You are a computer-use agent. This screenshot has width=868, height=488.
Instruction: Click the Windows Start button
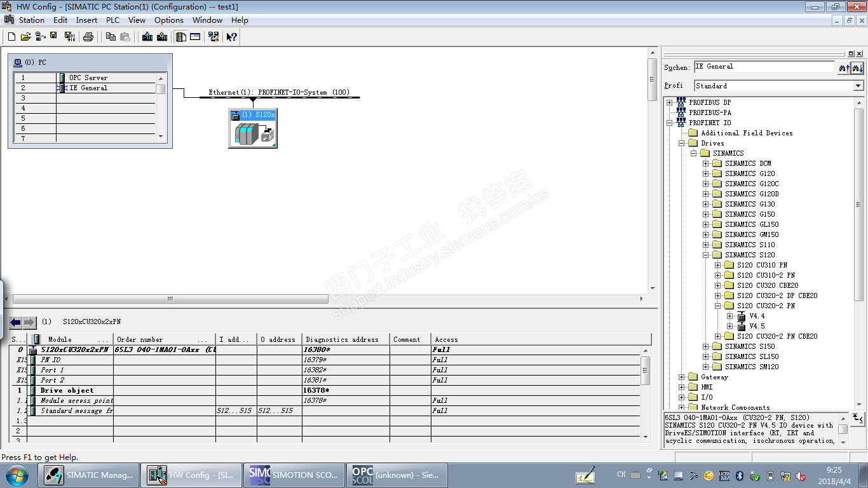coord(16,475)
